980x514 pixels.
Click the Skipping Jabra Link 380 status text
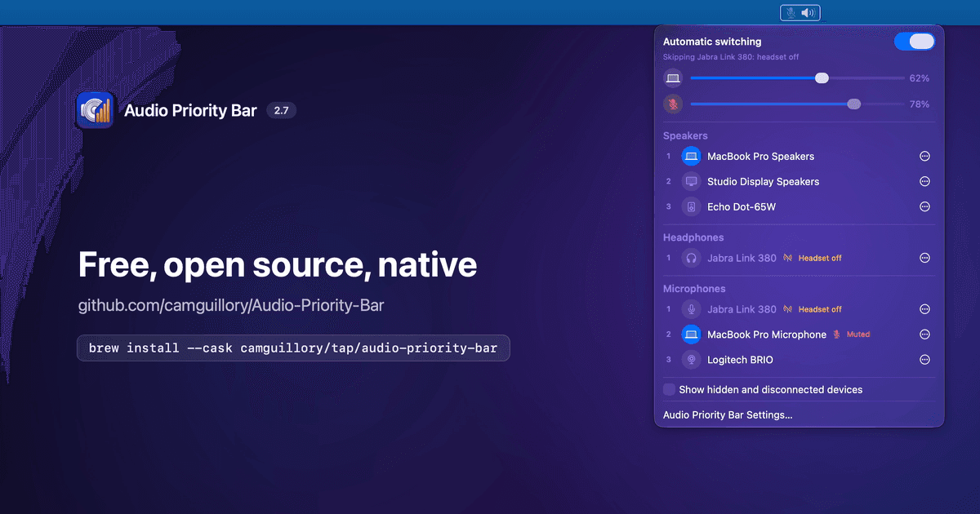pos(731,57)
